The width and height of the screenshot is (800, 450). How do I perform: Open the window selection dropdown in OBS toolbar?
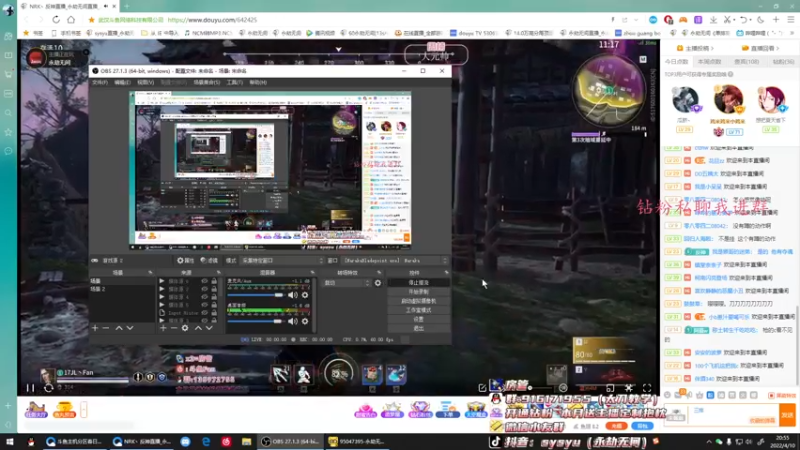click(x=395, y=260)
